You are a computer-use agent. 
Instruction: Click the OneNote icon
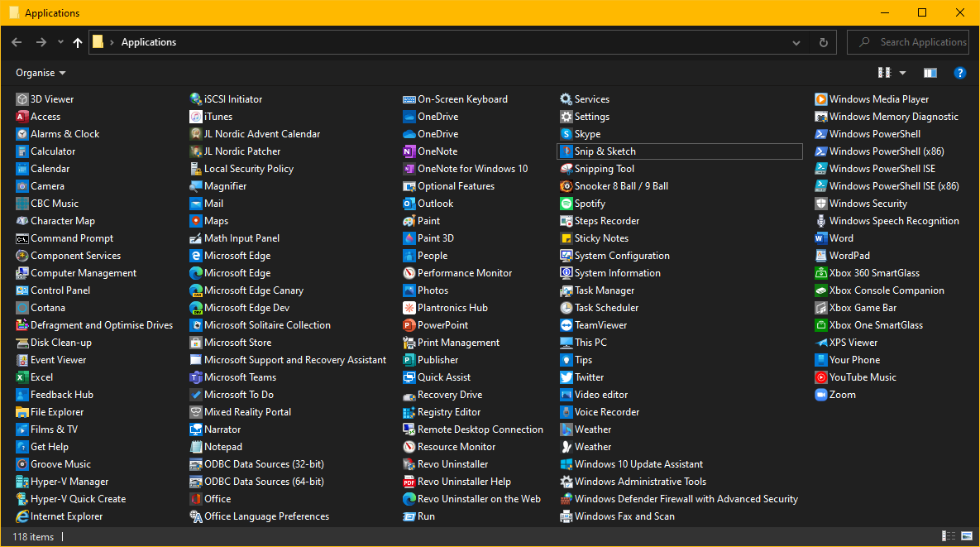coord(409,151)
